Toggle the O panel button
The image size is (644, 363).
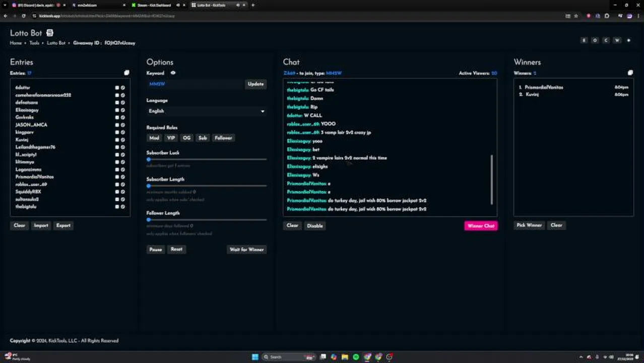pyautogui.click(x=595, y=40)
